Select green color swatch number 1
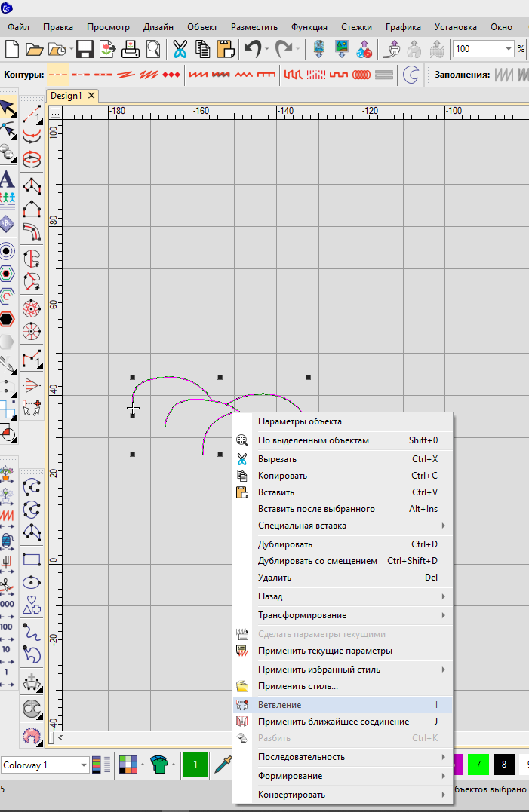The height and width of the screenshot is (812, 529). coord(195,765)
